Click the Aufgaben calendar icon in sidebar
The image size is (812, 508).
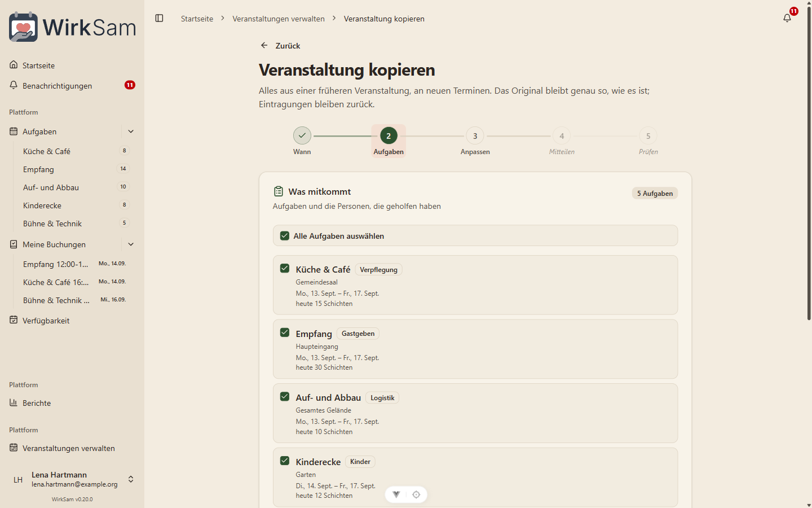[x=14, y=132]
